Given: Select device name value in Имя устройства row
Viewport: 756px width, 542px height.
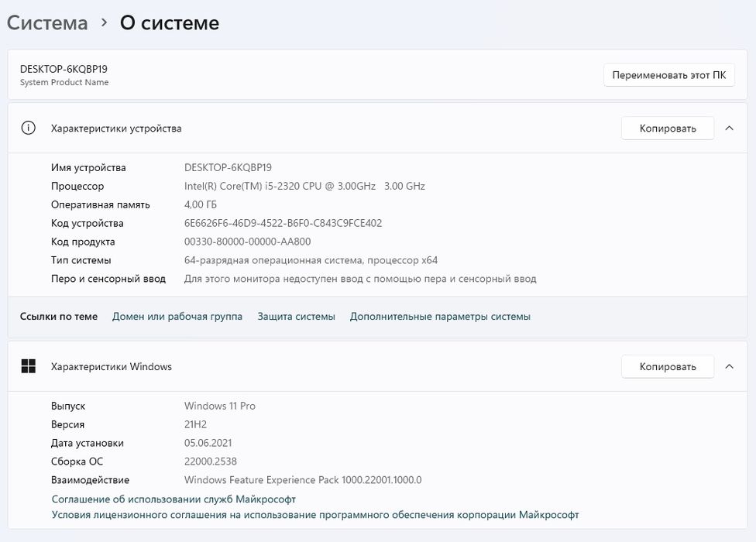Looking at the screenshot, I should 228,168.
